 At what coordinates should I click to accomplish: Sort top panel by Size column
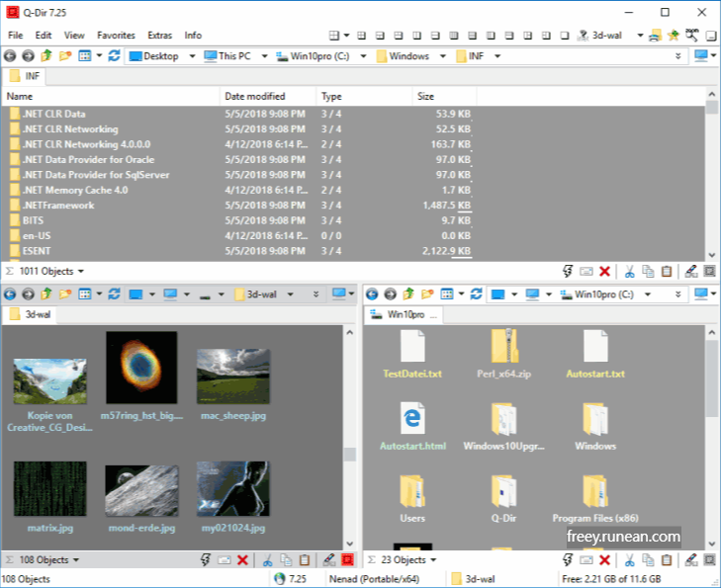pyautogui.click(x=444, y=97)
